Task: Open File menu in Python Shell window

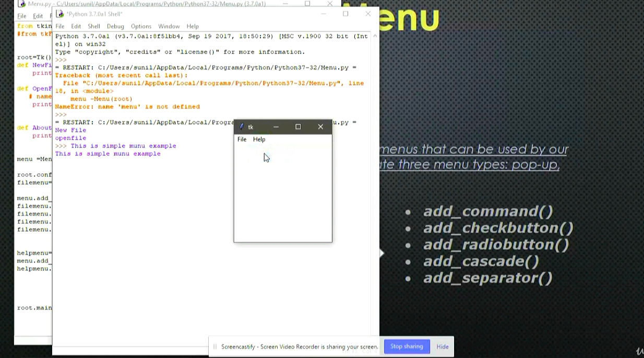Action: (60, 26)
